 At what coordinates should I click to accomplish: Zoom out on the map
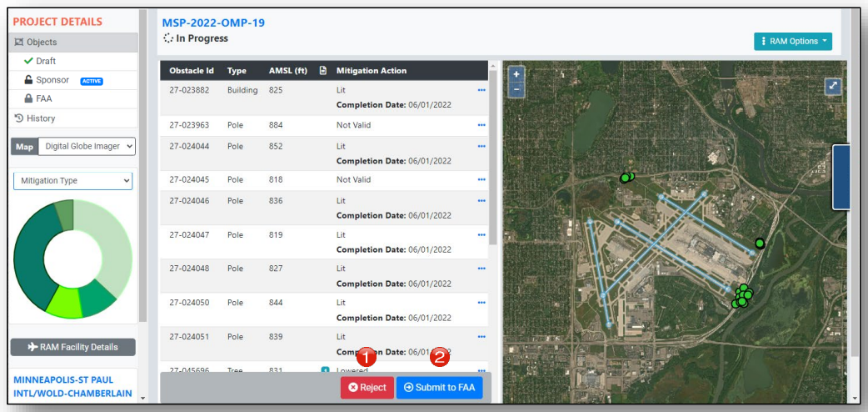tap(516, 88)
